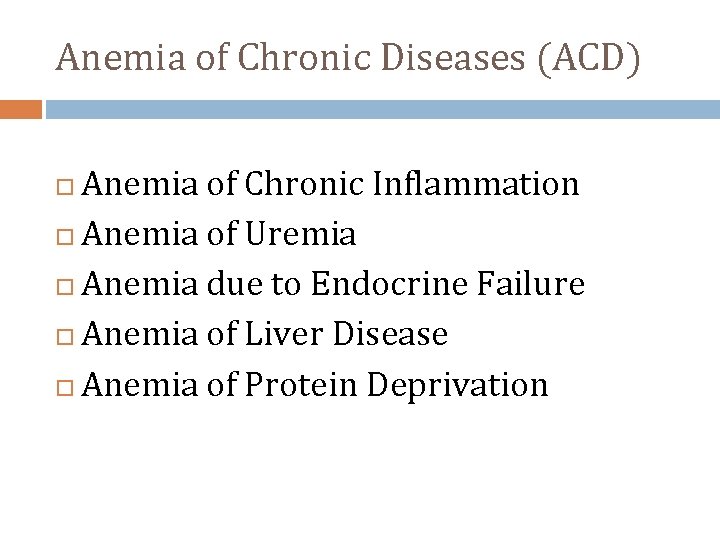Click the word Endocrine in third bullet
Image resolution: width=720 pixels, height=540 pixels.
point(390,283)
